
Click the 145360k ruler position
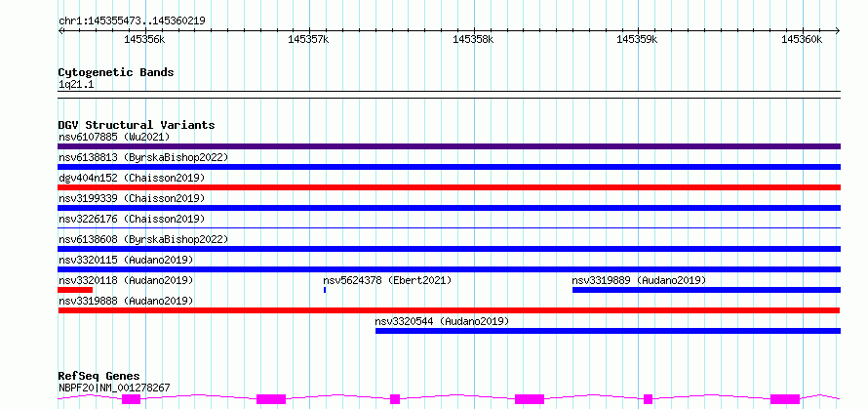coord(802,40)
